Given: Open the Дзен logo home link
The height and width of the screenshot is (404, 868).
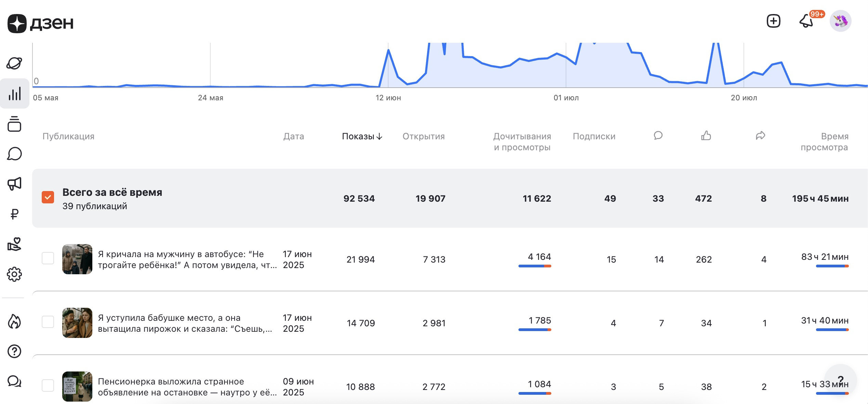Looking at the screenshot, I should pyautogui.click(x=40, y=23).
